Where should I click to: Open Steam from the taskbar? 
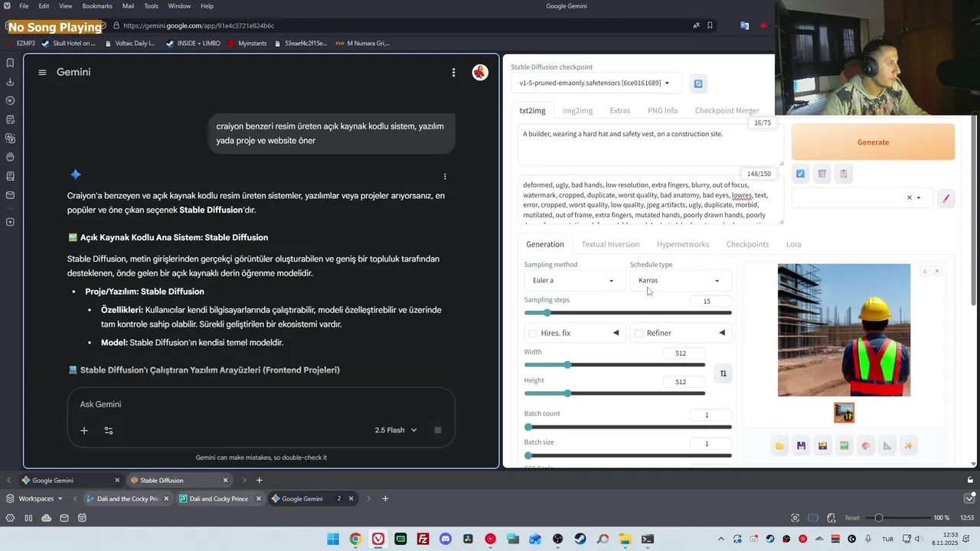tap(580, 539)
